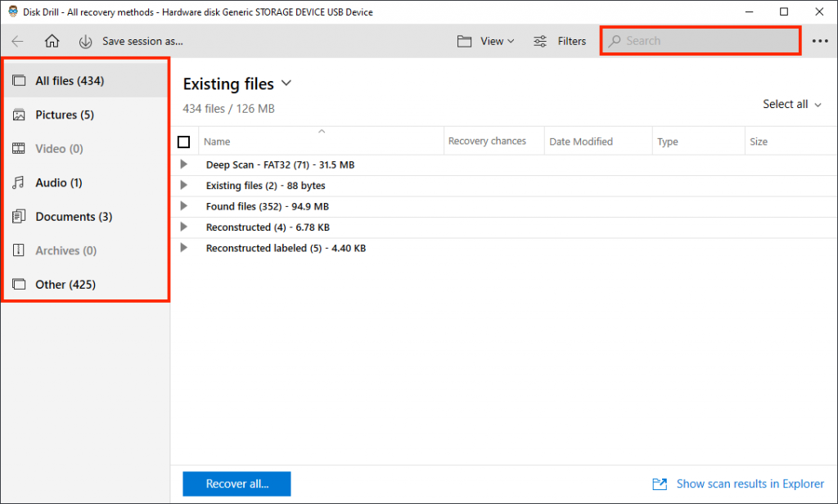Click the Archives category icon

(17, 250)
